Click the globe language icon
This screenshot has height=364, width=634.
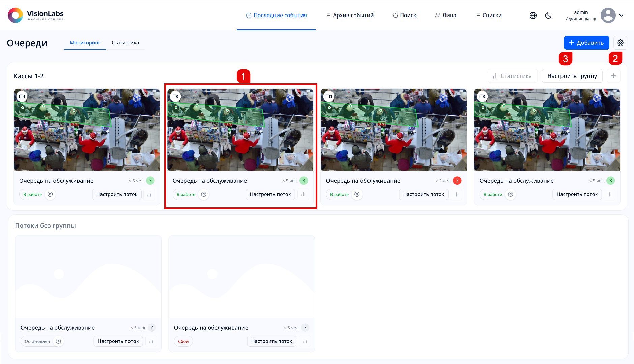533,16
